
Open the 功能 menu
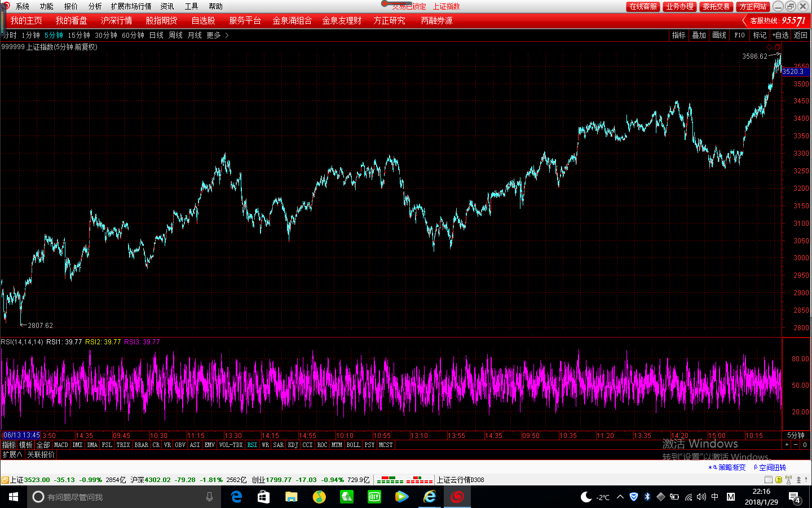(46, 6)
